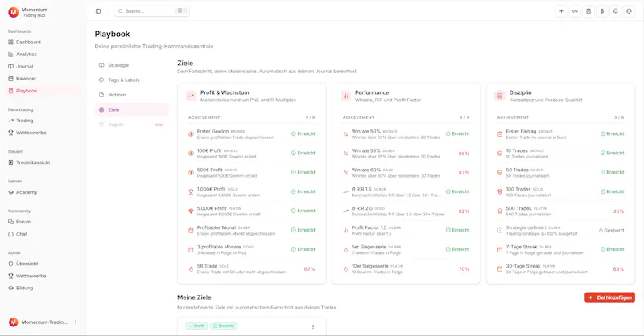Click the 10er Siegesserie flame icon
This screenshot has height=336, width=644.
coord(345,269)
